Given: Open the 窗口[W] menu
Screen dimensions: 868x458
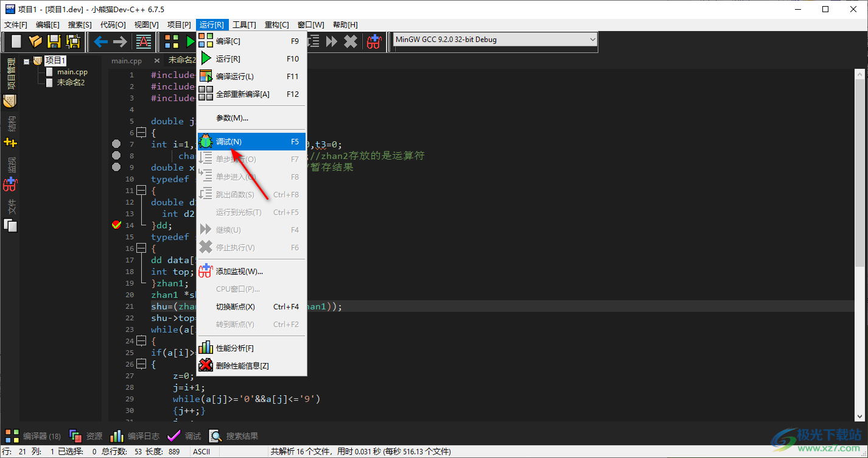Looking at the screenshot, I should pos(310,25).
